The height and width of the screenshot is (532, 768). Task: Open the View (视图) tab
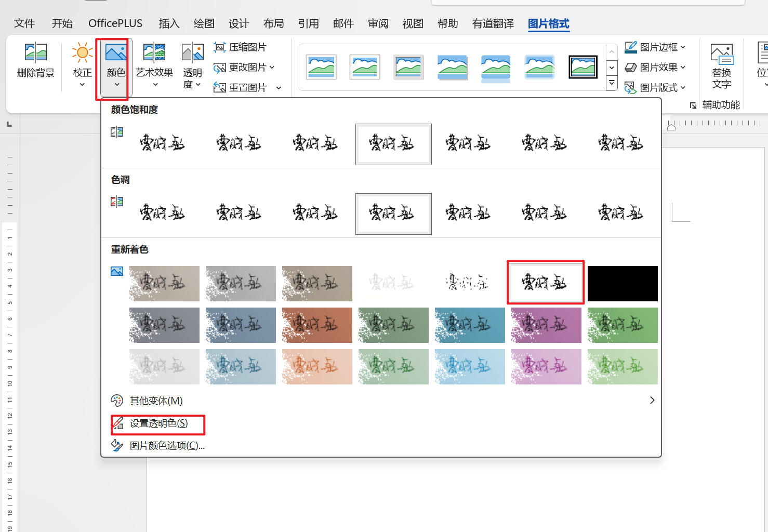click(x=413, y=23)
